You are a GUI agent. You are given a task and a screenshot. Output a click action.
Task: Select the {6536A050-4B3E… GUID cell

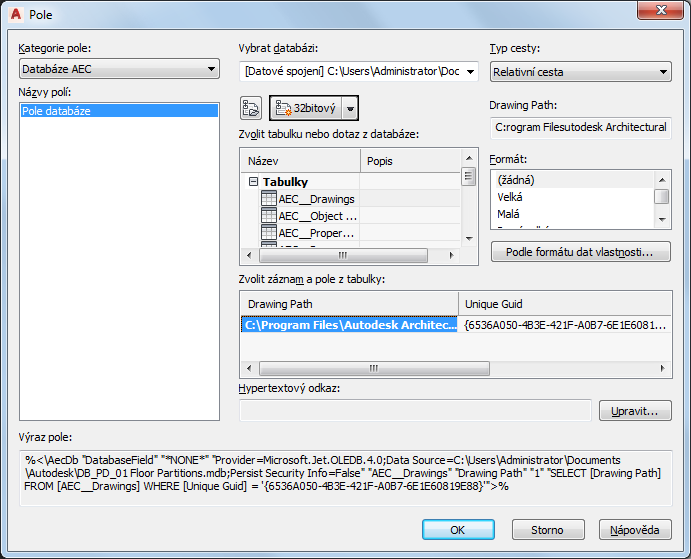point(565,325)
